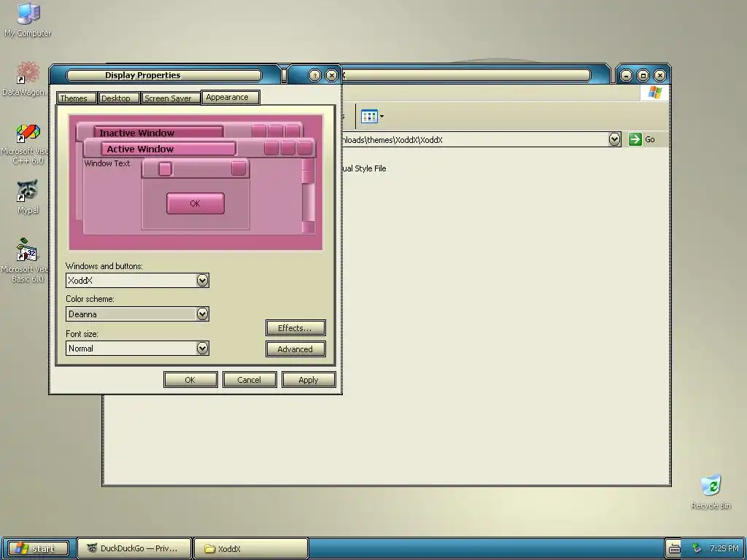Expand the Windows and buttons dropdown

203,281
